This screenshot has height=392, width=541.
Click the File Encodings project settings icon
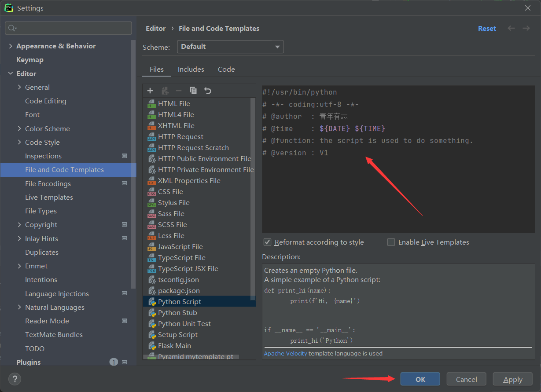pos(124,183)
